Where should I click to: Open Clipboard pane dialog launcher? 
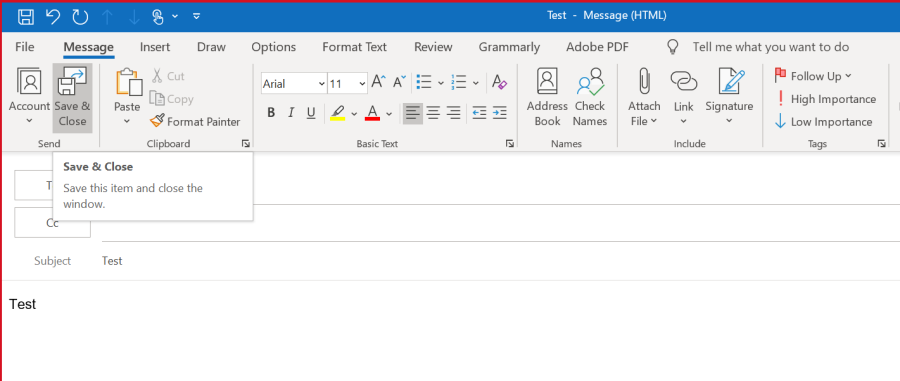(246, 143)
